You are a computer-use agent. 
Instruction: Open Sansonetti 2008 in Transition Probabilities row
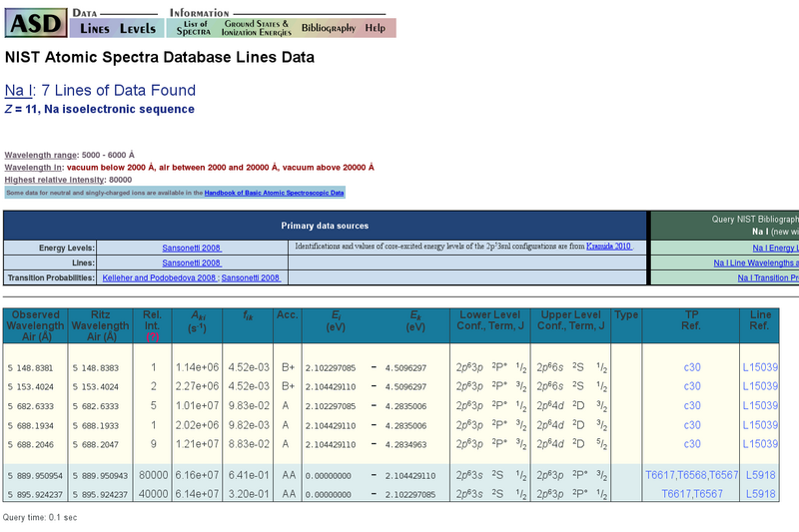click(251, 277)
